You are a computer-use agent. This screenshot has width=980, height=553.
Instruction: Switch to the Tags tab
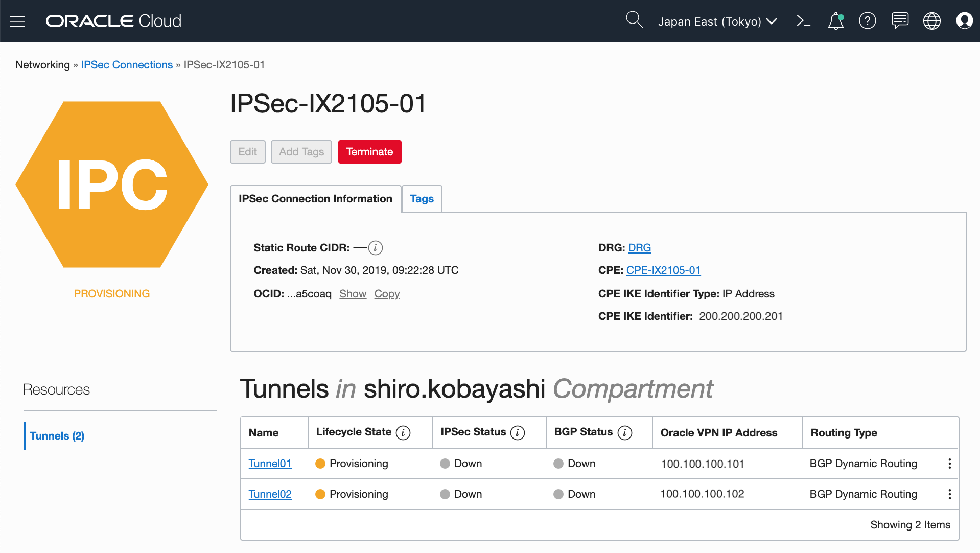pos(422,199)
